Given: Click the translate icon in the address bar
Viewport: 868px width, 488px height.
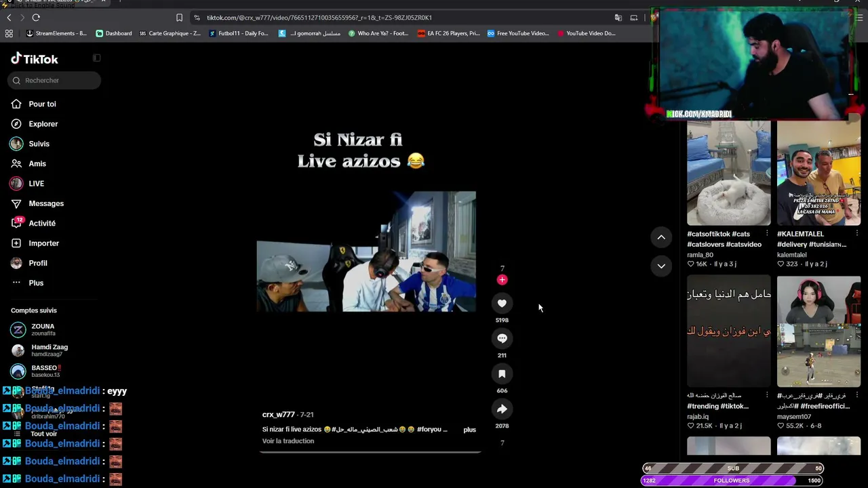Looking at the screenshot, I should click(618, 18).
